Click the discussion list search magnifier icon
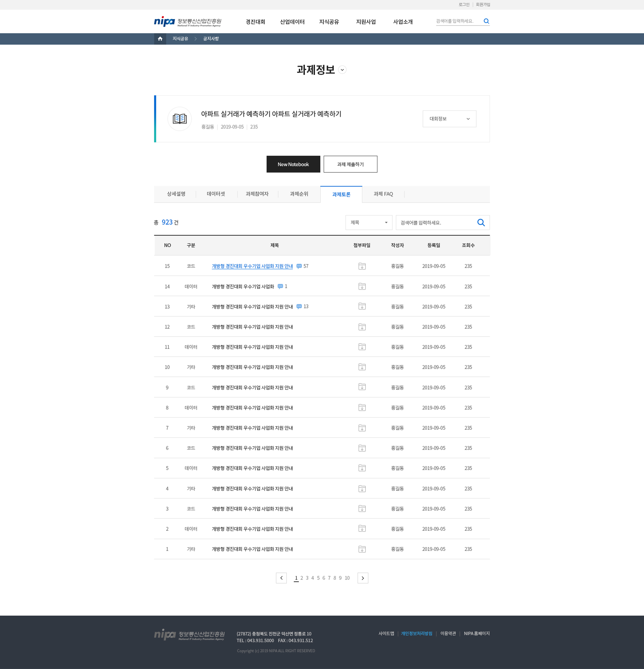The width and height of the screenshot is (644, 669). click(481, 222)
